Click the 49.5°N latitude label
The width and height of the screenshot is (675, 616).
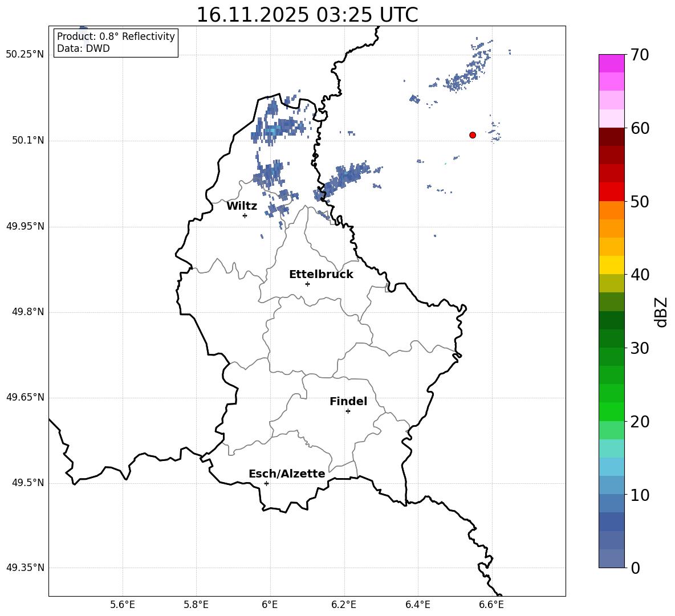coord(29,483)
